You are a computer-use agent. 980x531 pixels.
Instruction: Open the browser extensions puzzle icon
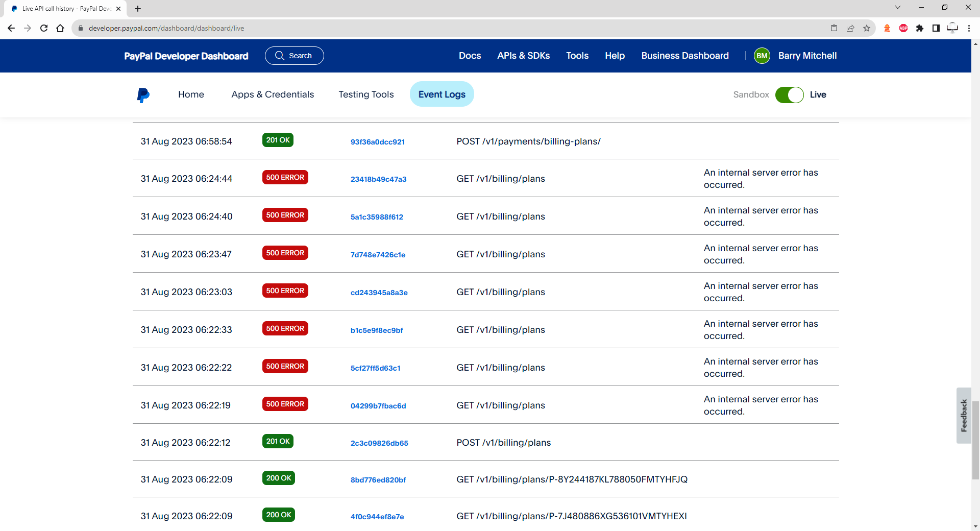920,28
